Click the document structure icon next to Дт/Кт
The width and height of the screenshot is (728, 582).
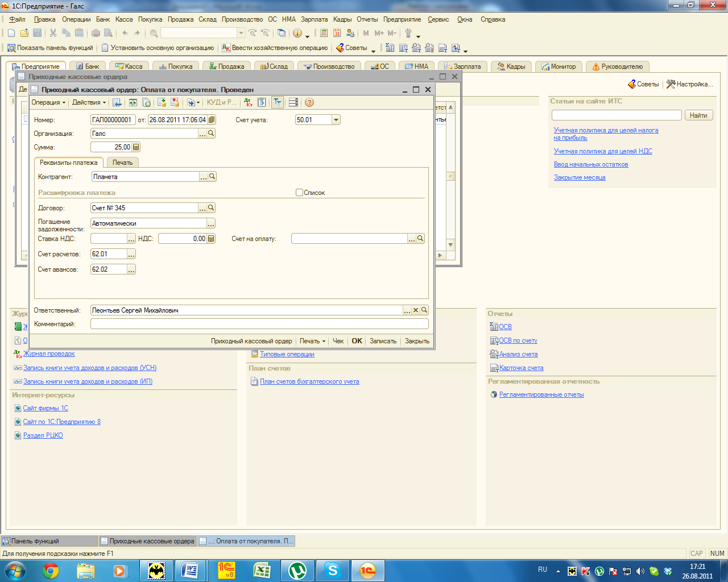(262, 102)
